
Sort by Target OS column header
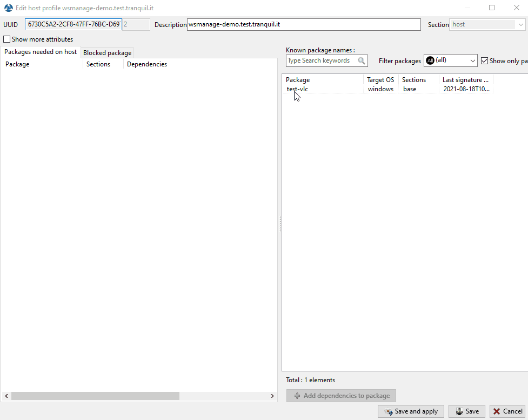[380, 80]
